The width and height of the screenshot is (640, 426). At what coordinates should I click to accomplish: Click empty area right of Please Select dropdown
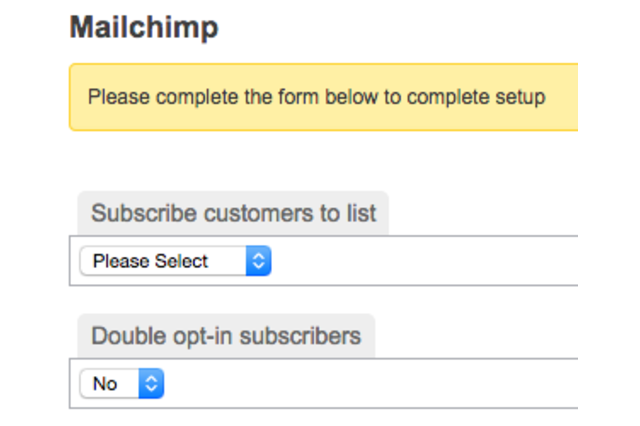click(420, 261)
